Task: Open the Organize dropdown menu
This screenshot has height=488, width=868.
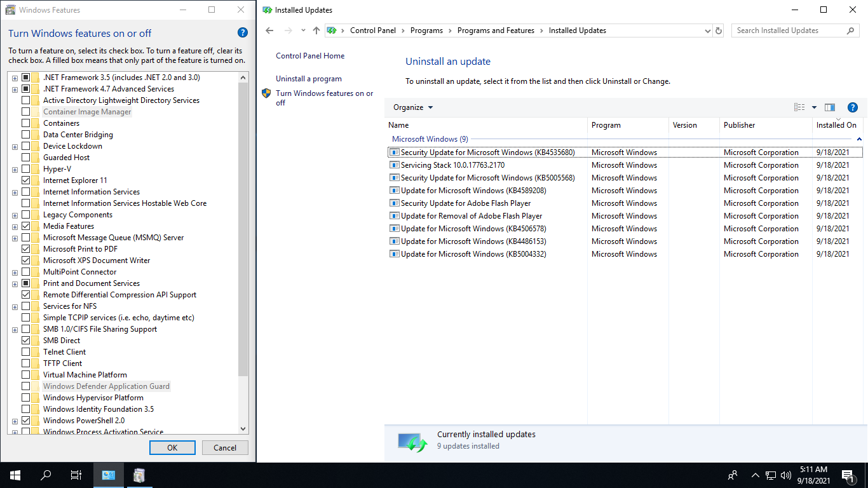Action: pyautogui.click(x=413, y=107)
